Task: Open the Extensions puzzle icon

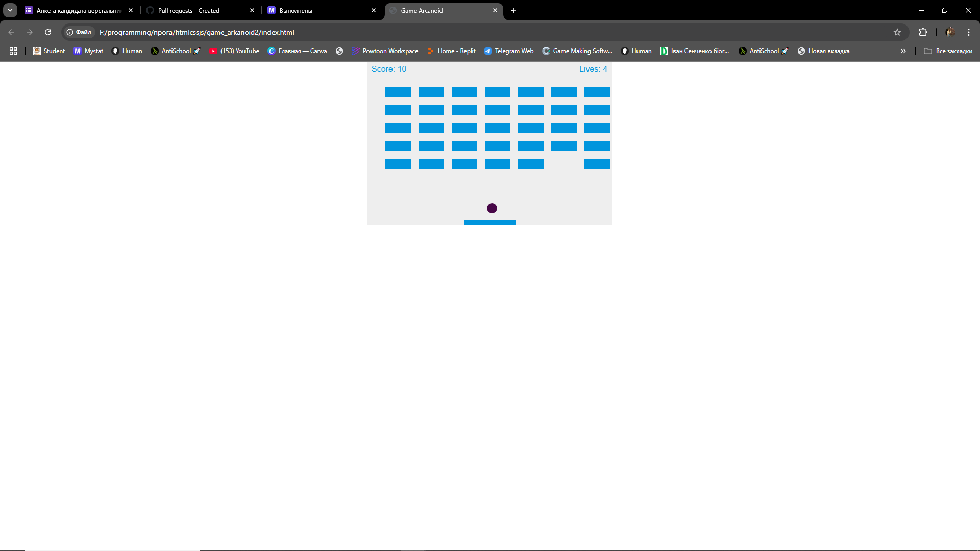Action: (923, 32)
